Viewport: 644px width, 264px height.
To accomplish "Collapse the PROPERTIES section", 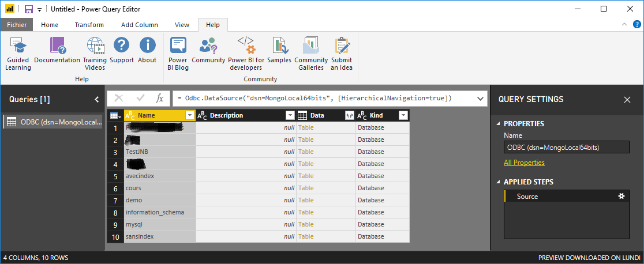I will click(x=499, y=124).
